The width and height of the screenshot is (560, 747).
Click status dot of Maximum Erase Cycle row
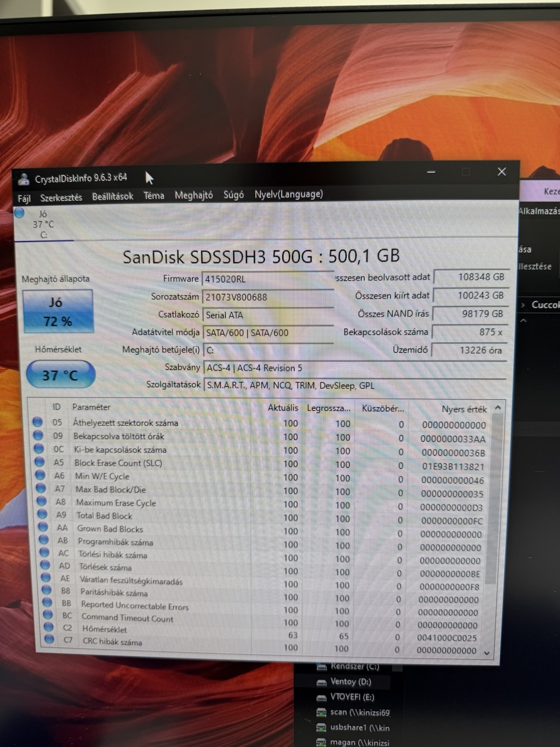(42, 501)
